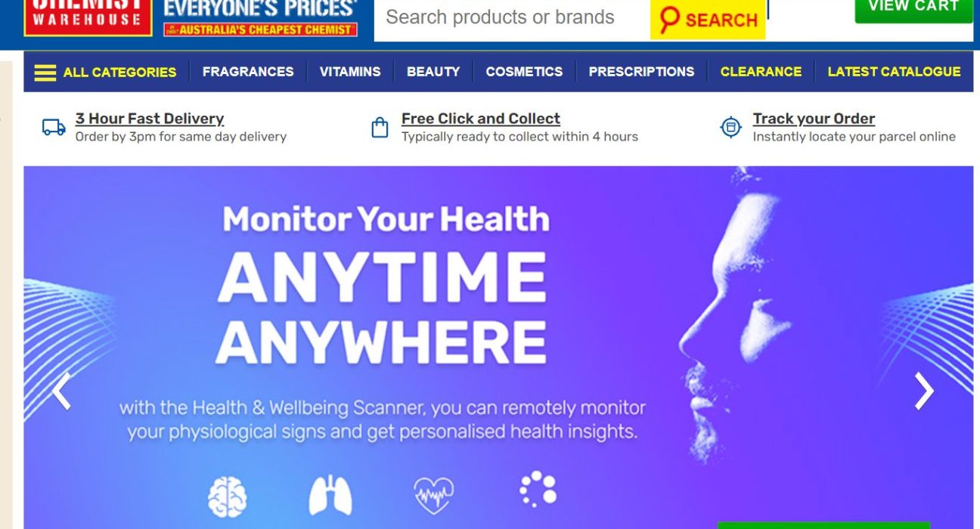
Task: Click the View Cart button
Action: click(x=913, y=8)
